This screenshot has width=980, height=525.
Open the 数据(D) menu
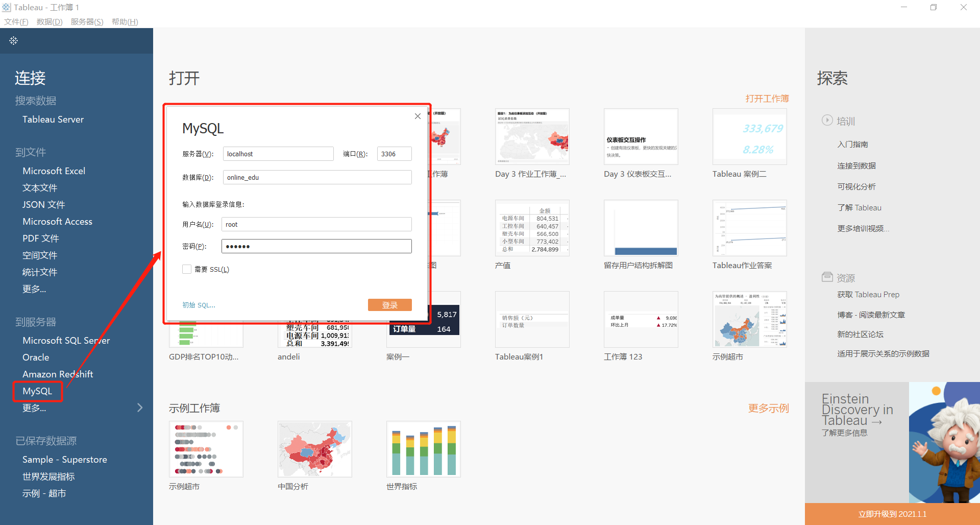50,22
